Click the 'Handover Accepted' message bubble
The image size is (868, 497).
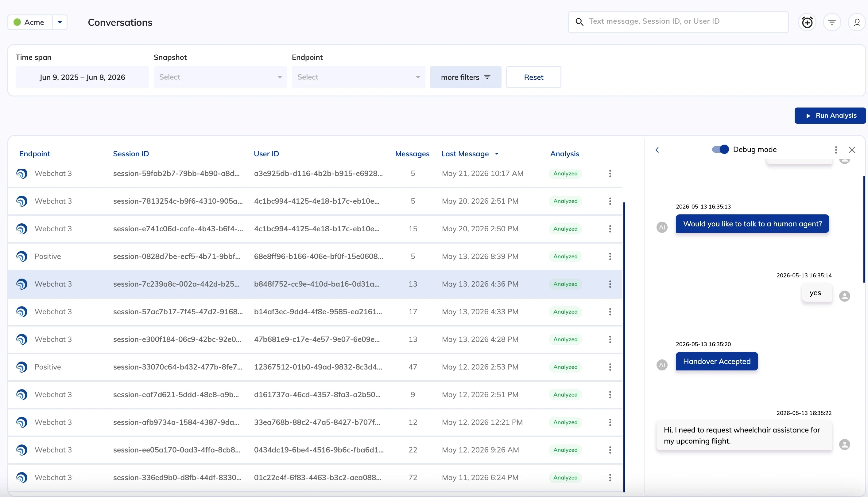point(717,362)
